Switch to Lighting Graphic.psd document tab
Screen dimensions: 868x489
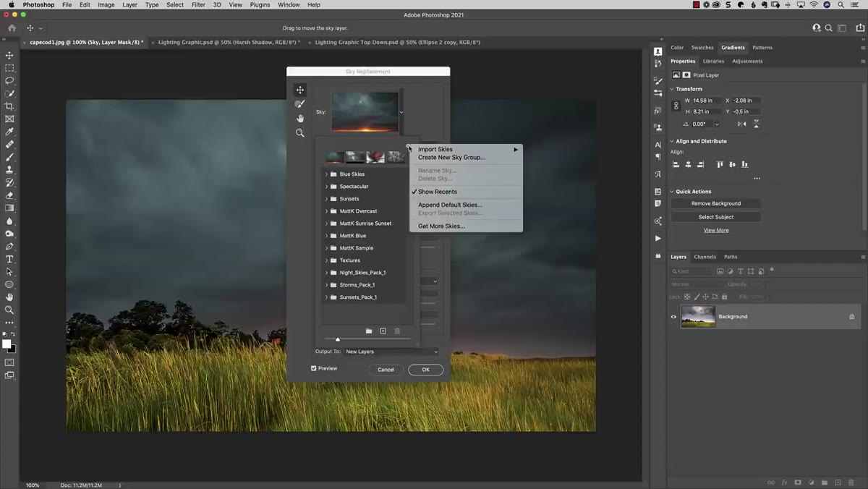229,42
